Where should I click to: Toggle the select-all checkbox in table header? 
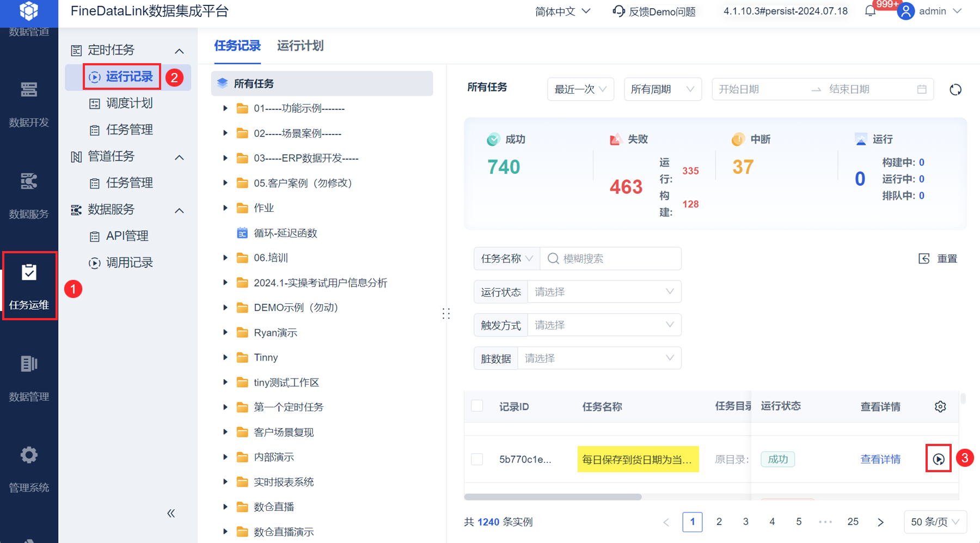[477, 406]
